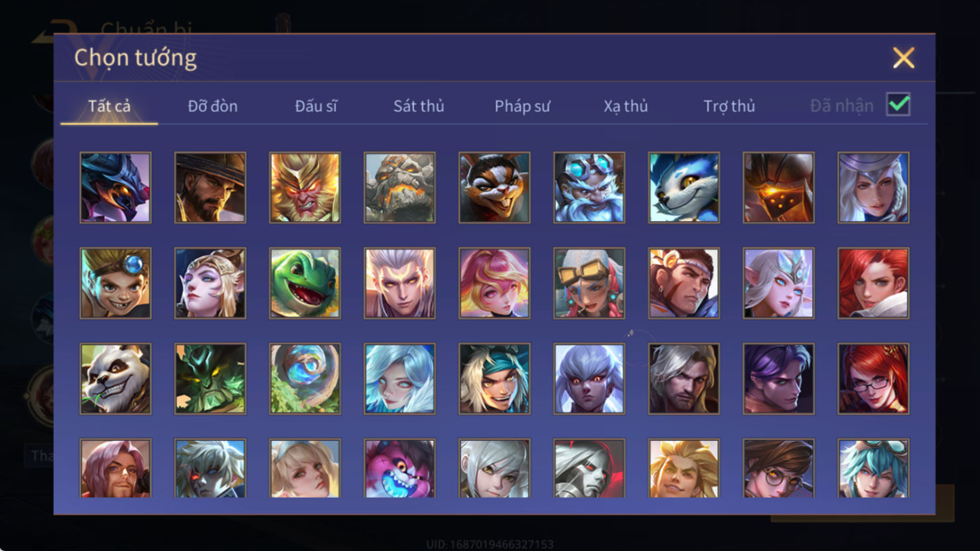The image size is (980, 551).
Task: Select the cowboy hat bearded hero portrait
Action: [210, 187]
